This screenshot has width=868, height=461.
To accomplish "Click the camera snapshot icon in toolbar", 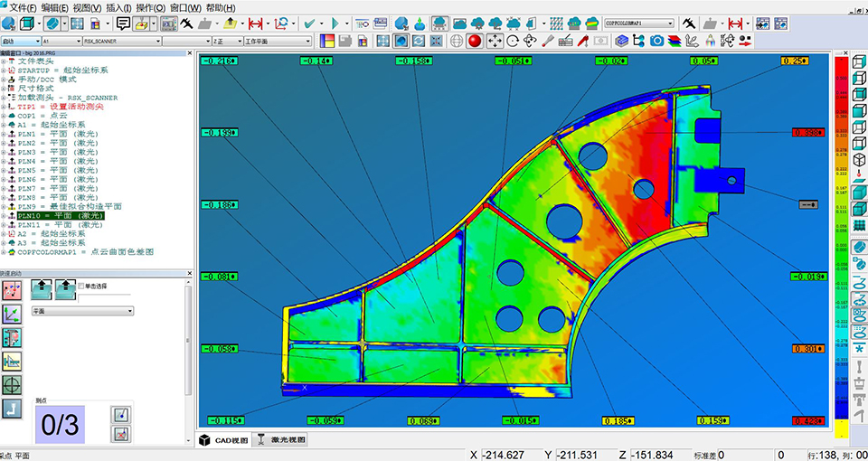I will [x=657, y=41].
